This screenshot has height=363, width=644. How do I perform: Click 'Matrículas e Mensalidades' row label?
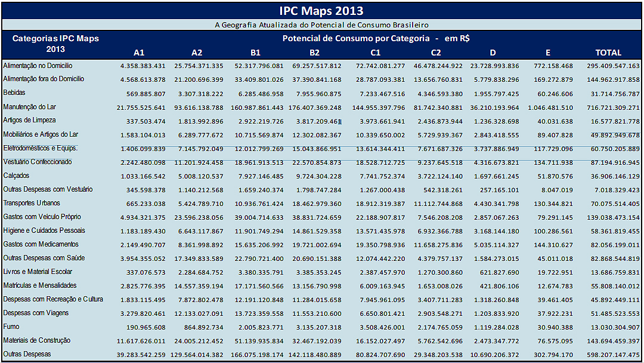click(x=40, y=285)
